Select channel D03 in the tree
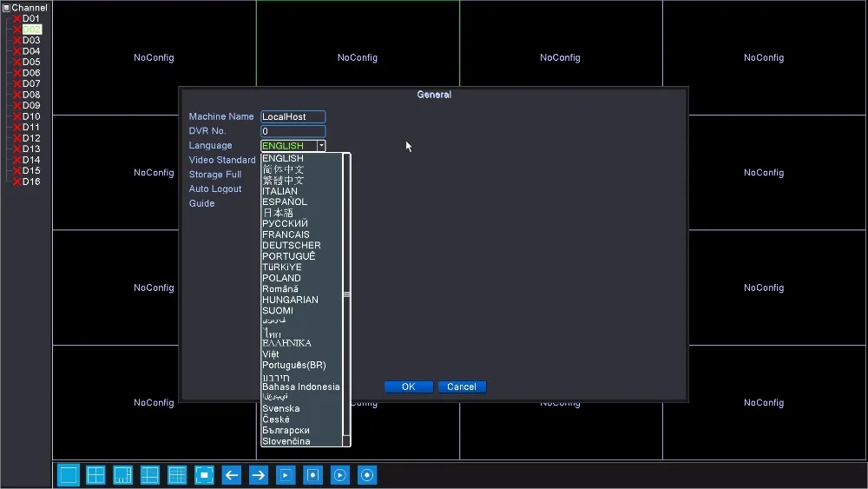Viewport: 868px width, 489px height. coord(31,40)
